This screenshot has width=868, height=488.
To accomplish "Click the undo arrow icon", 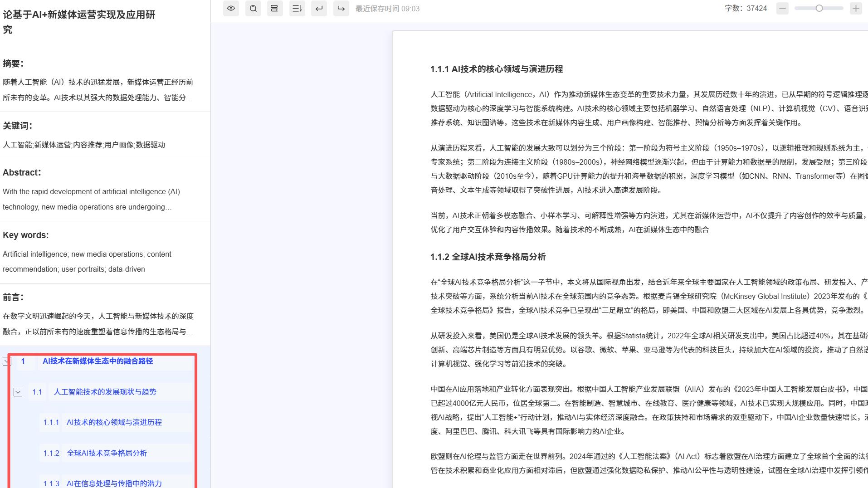I will (x=319, y=8).
